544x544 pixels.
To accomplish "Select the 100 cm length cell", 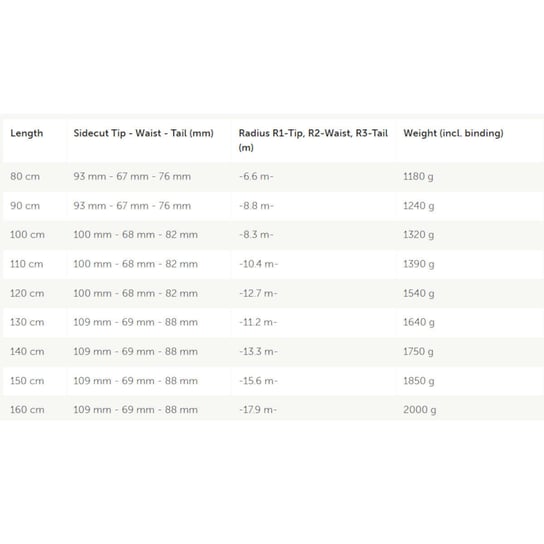I will pos(27,235).
